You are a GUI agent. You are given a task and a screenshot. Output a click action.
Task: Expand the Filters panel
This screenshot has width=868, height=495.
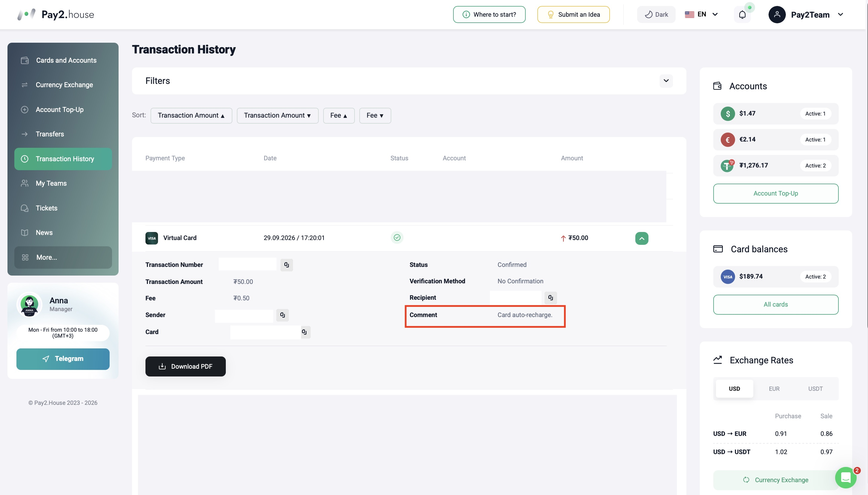666,81
